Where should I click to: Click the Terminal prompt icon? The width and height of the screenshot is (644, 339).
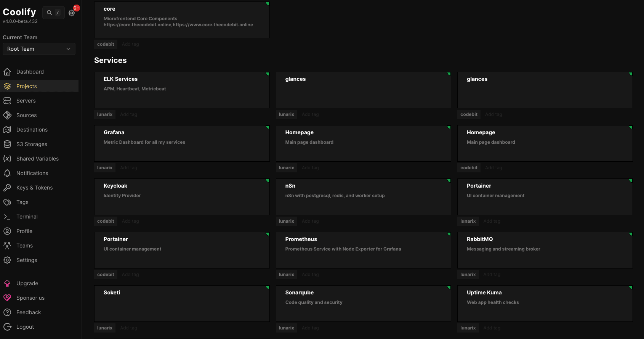(7, 217)
